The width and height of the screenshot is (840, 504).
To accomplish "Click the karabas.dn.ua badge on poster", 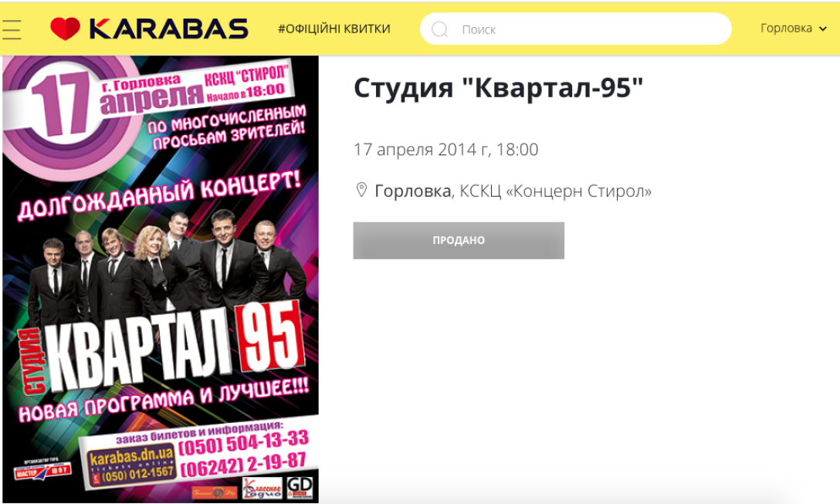I will 131,465.
